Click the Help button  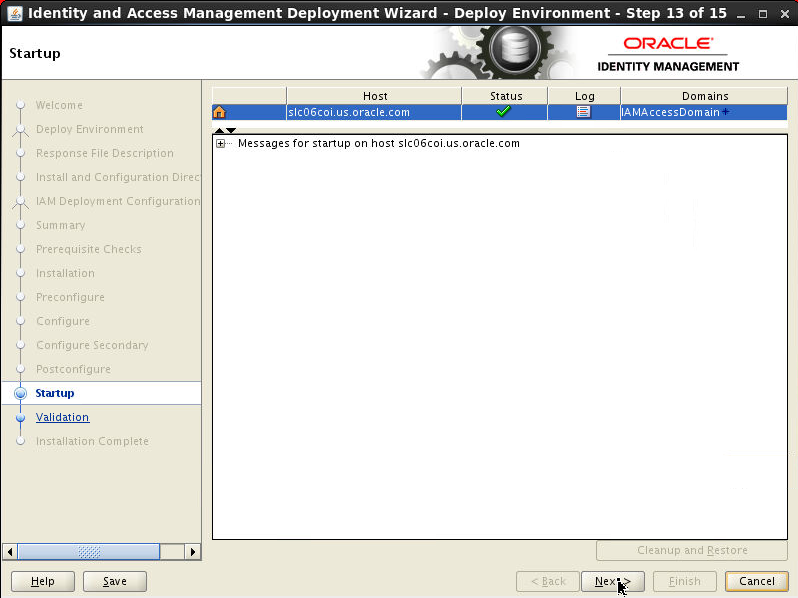(x=43, y=581)
